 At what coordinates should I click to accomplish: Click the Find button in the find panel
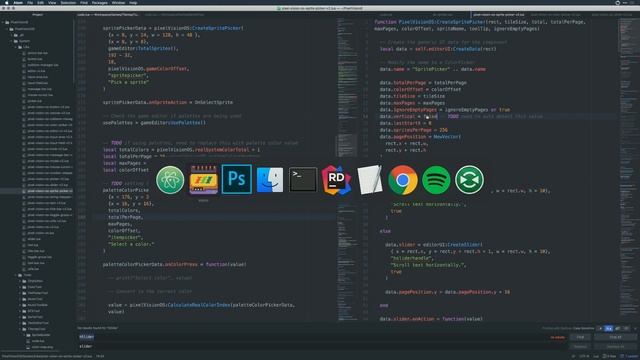tap(580, 337)
